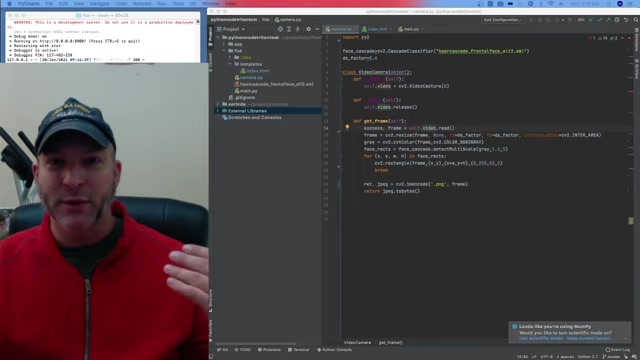Click the Git commit green checkmark
This screenshot has width=640, height=360.
(x=600, y=20)
